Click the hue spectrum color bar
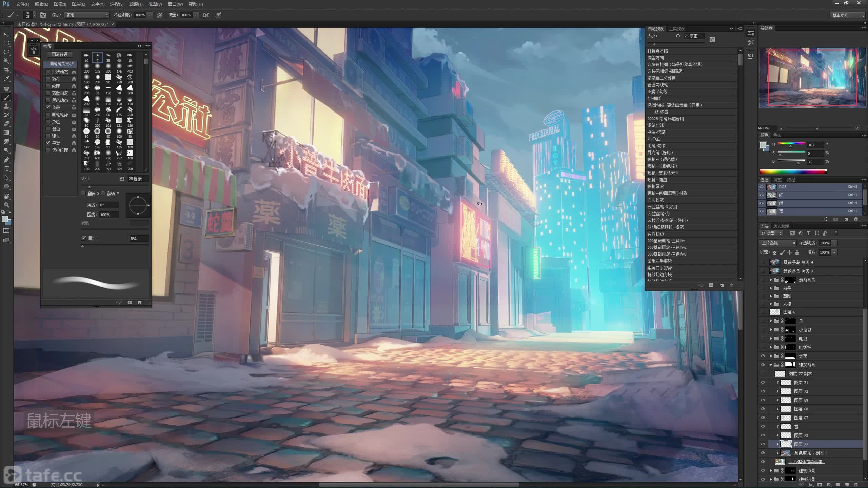 click(793, 171)
